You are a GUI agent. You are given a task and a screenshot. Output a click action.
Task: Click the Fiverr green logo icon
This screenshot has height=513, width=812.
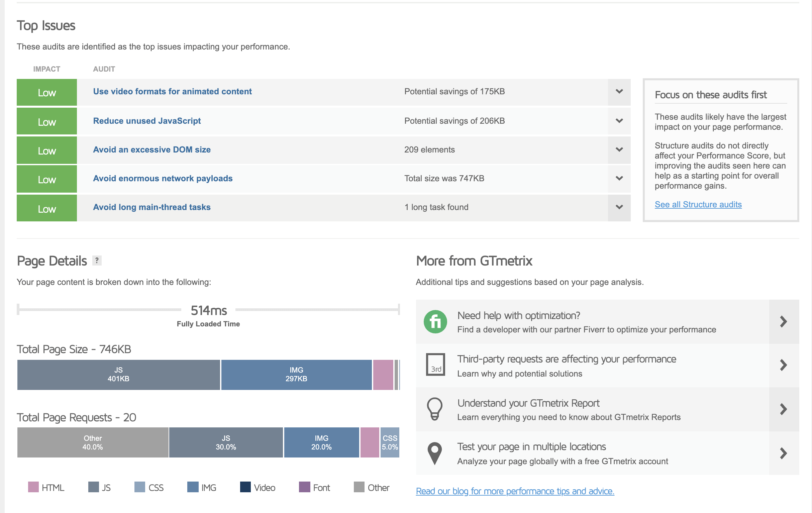click(x=435, y=321)
